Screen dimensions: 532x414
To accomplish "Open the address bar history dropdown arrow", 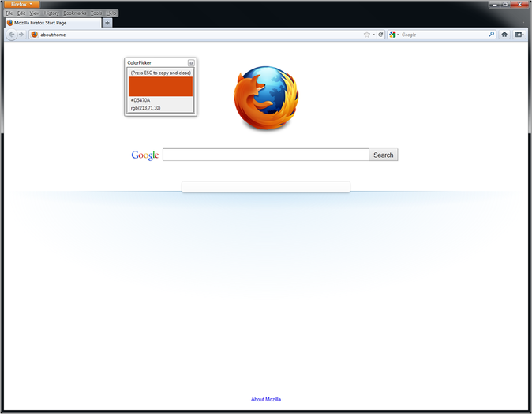I will 373,35.
